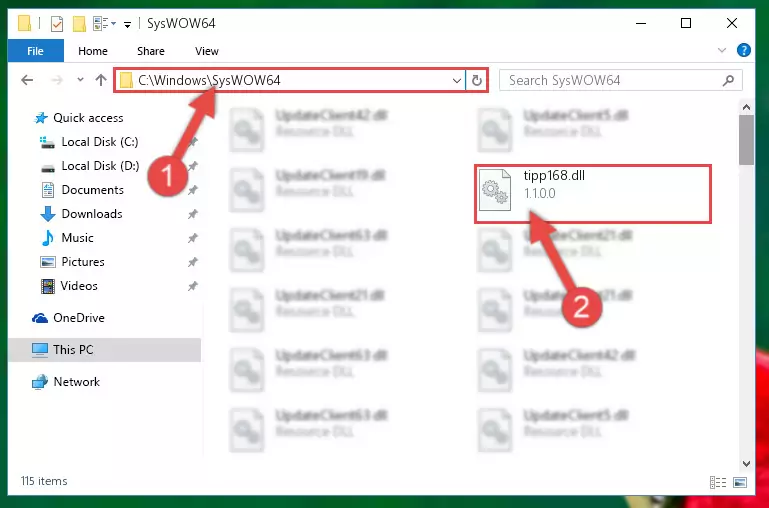Click the 115 items status text

tap(44, 481)
